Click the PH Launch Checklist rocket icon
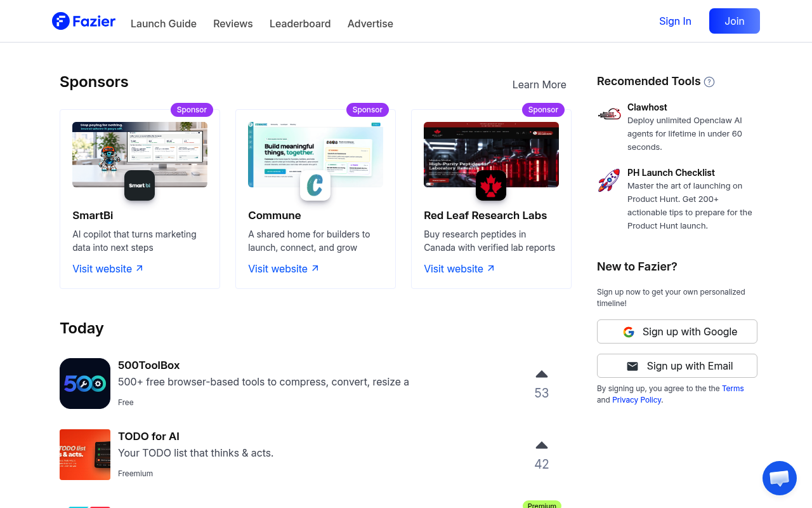 point(609,180)
